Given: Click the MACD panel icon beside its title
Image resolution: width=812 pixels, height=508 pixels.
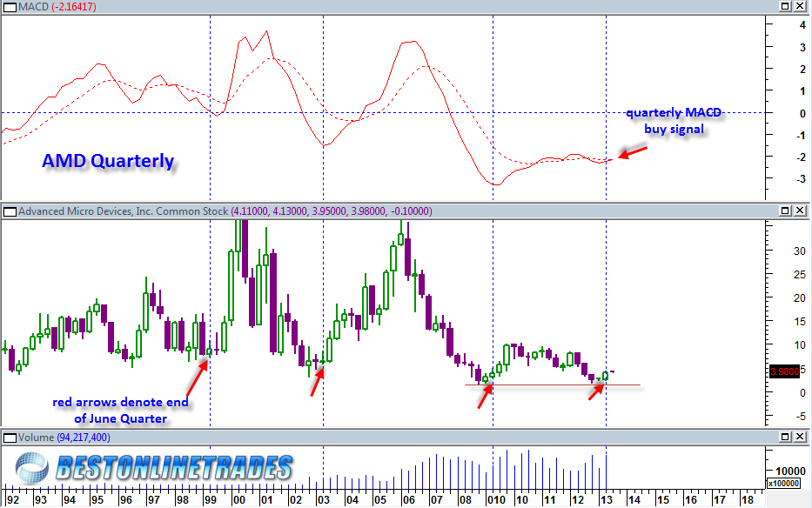Looking at the screenshot, I should (x=10, y=7).
